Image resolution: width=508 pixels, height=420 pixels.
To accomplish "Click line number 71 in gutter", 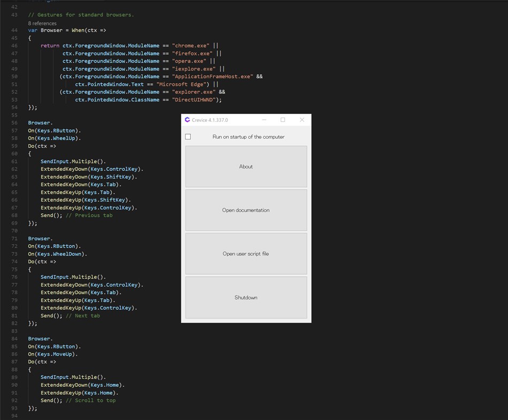I will (14, 238).
